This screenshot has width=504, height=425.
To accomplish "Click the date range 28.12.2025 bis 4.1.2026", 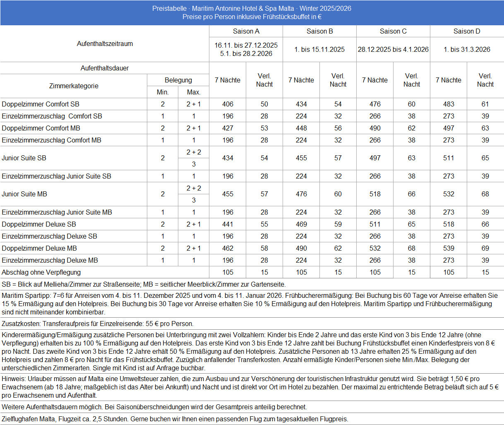I will [393, 49].
